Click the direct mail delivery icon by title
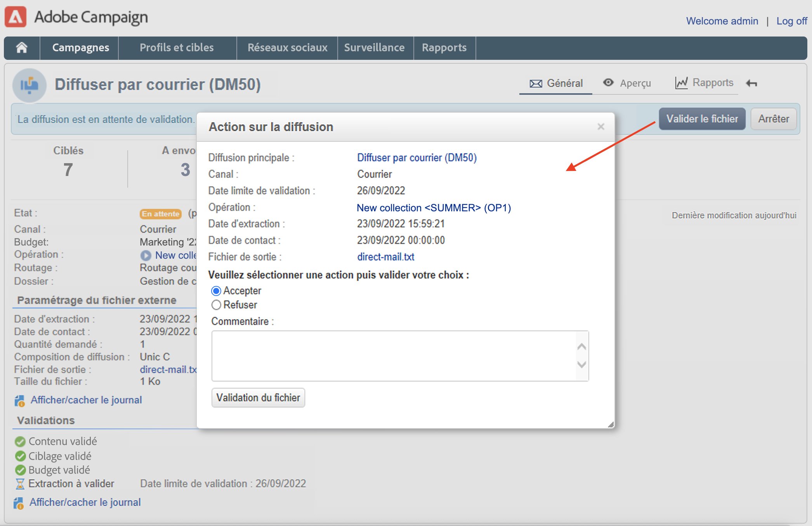812x526 pixels. tap(29, 85)
